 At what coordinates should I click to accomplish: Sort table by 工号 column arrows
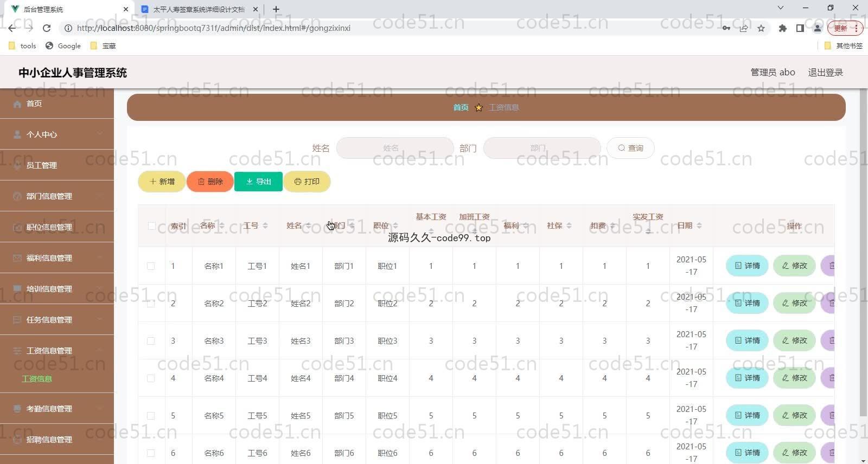[x=265, y=225]
